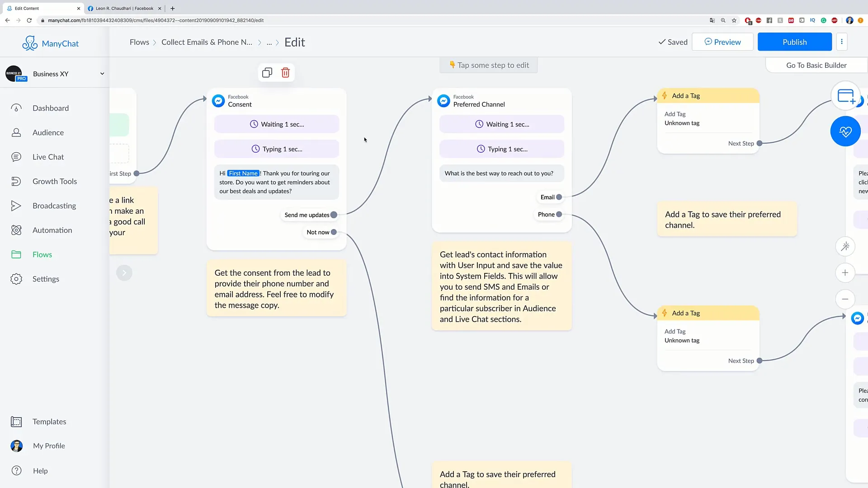
Task: Click the Preview button
Action: pyautogui.click(x=722, y=42)
